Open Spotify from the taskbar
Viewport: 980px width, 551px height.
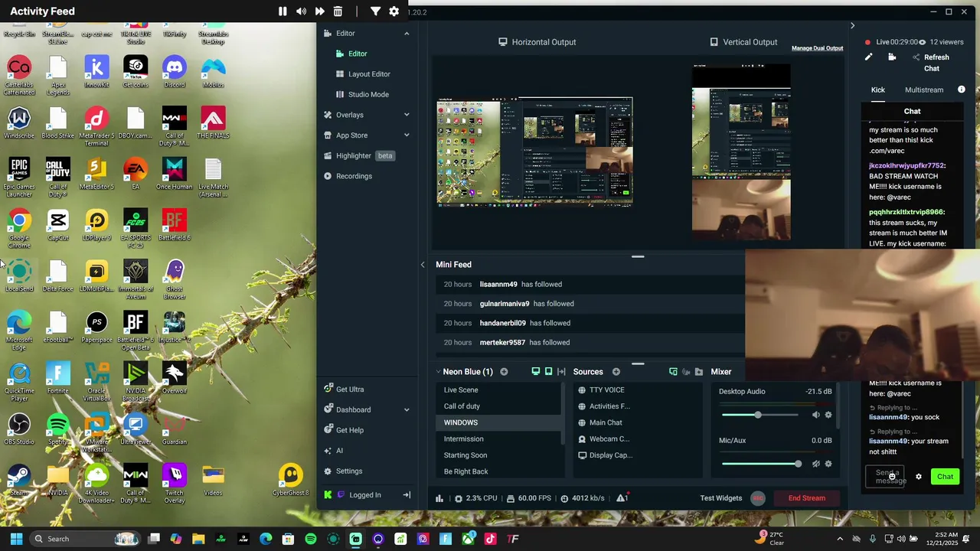pos(311,539)
